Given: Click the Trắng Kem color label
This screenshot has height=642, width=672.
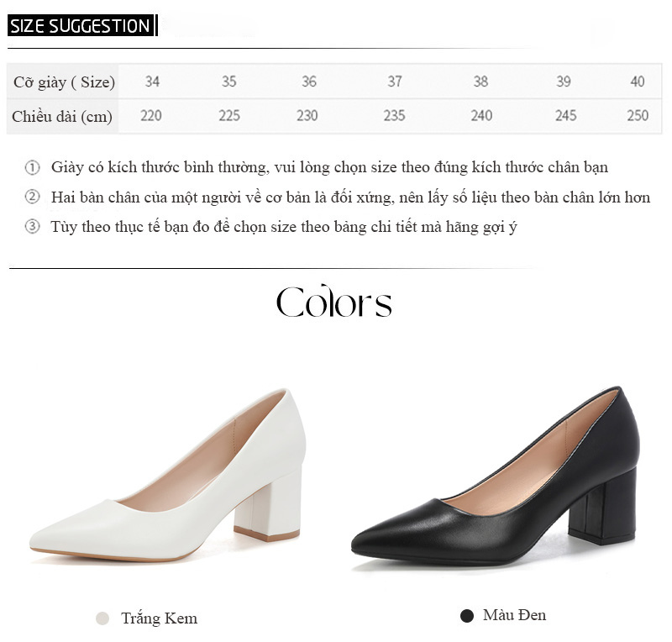Looking at the screenshot, I should pos(160,618).
